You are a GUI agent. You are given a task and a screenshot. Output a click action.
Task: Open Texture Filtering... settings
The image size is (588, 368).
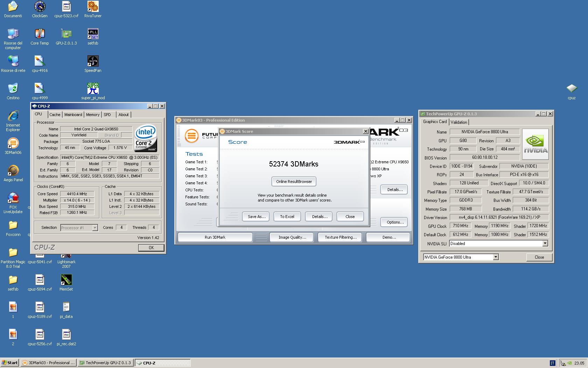(x=341, y=237)
